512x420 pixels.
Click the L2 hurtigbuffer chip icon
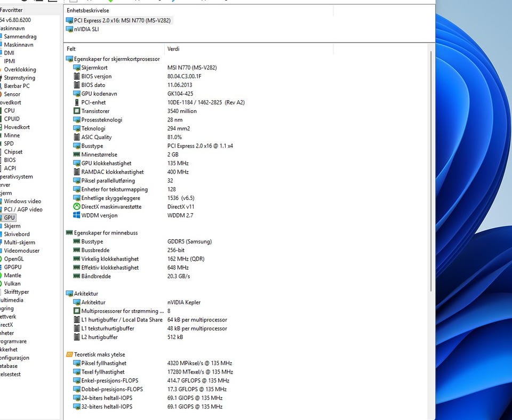click(77, 337)
